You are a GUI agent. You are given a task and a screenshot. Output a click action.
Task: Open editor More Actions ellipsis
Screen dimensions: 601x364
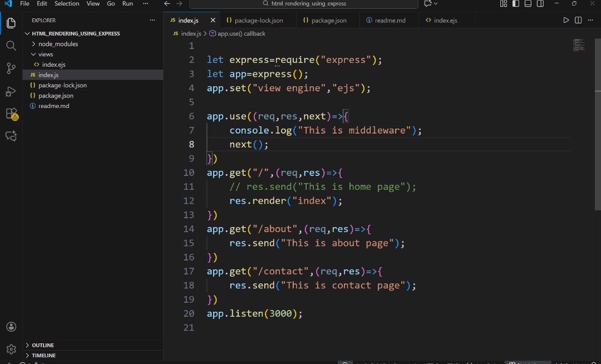590,20
